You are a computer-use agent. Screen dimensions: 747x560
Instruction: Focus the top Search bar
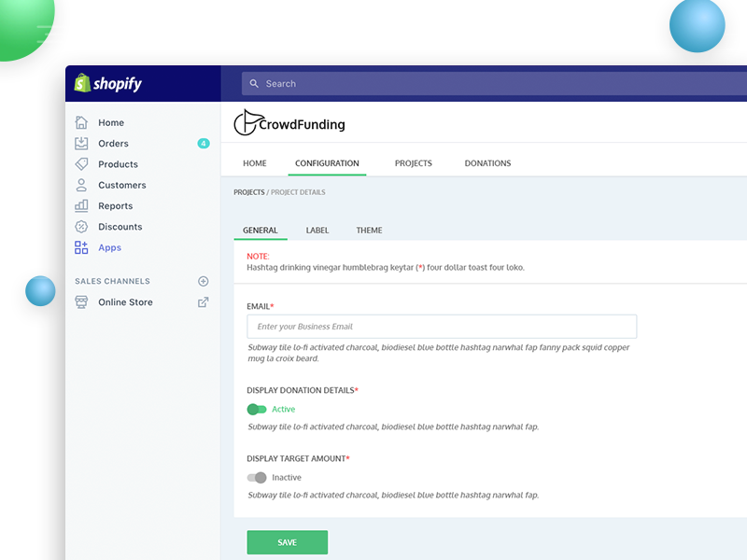point(495,84)
